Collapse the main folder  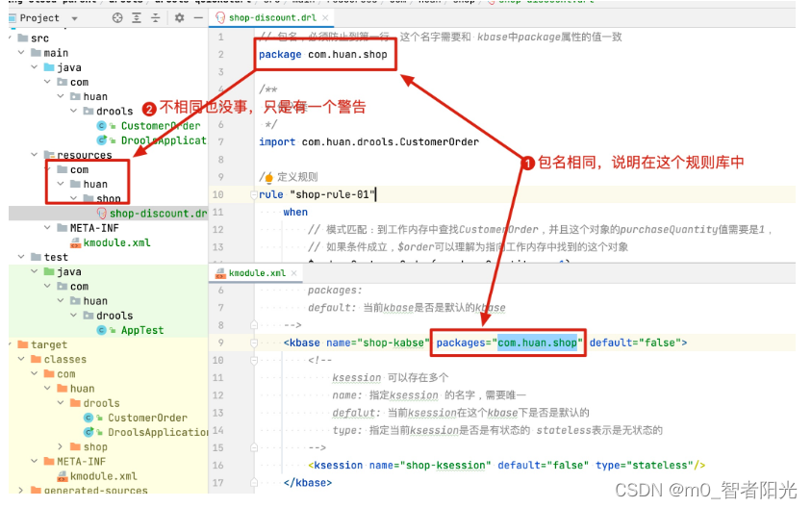coord(21,53)
